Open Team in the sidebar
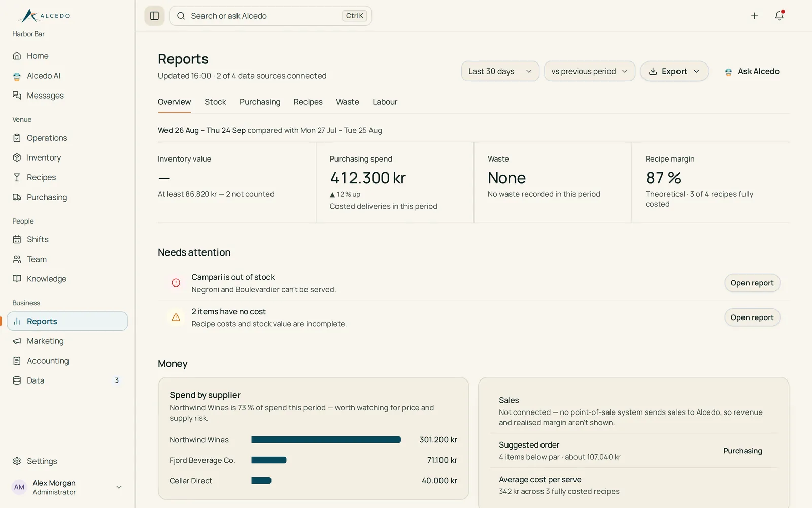Screen dimensions: 812x508 pos(67,259)
